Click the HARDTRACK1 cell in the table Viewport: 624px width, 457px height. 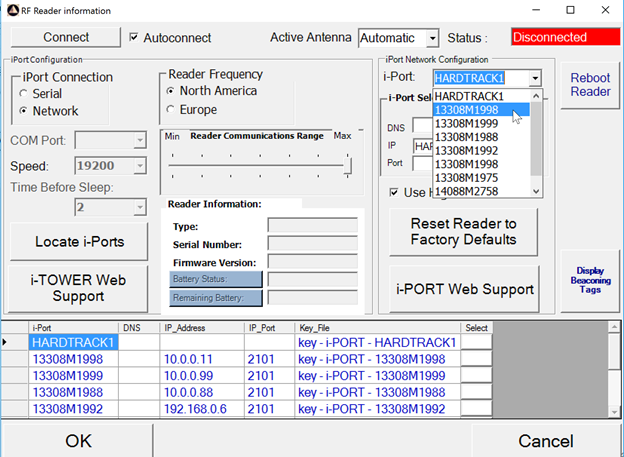point(73,342)
